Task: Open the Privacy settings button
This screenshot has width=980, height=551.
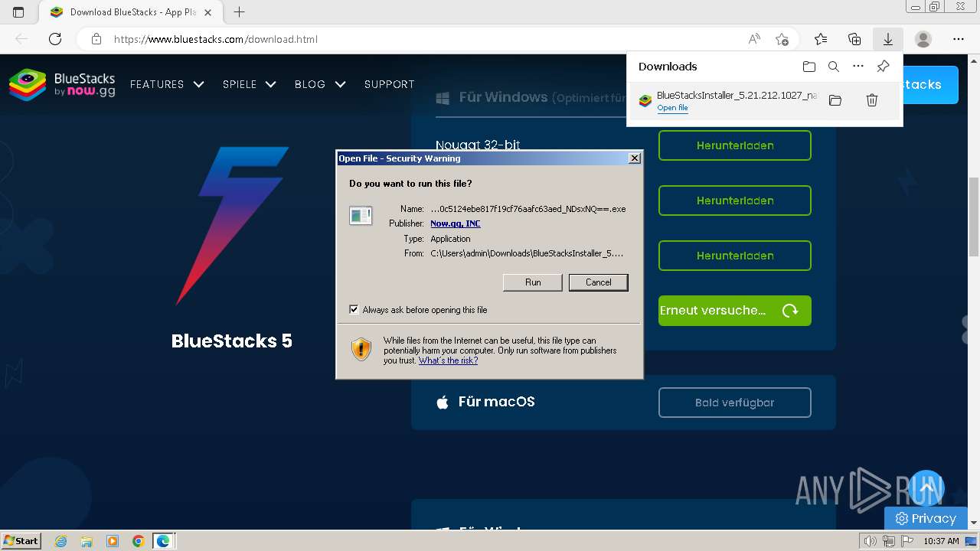Action: click(x=926, y=518)
